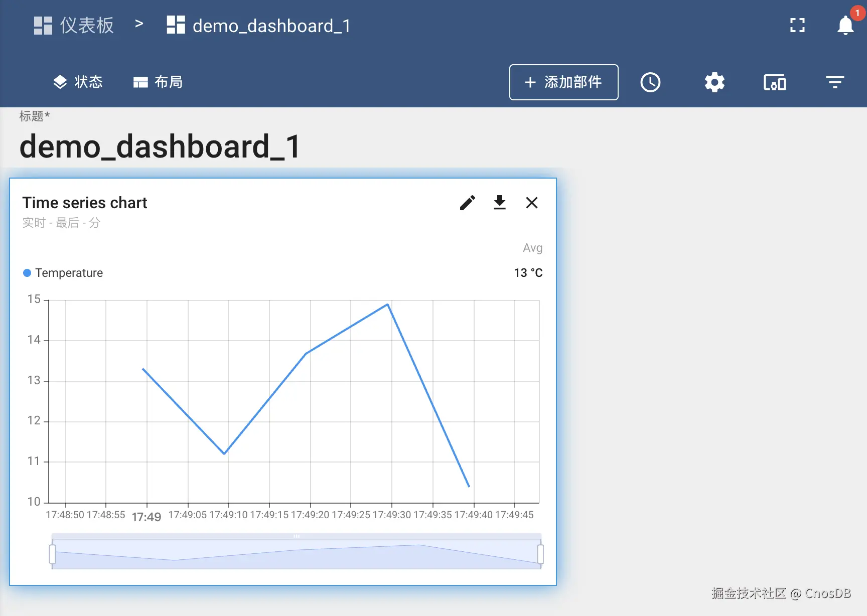This screenshot has height=616, width=867.
Task: Open the notifications bell
Action: pos(845,25)
